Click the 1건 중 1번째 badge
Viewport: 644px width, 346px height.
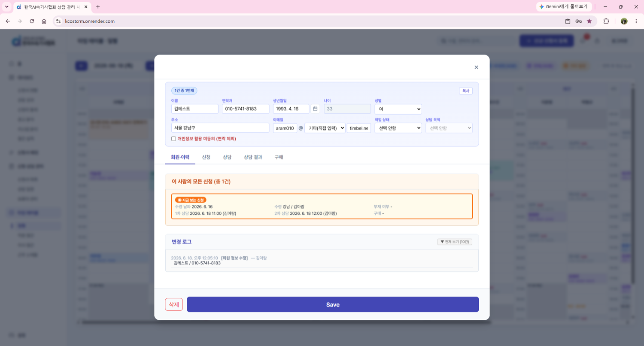(184, 91)
